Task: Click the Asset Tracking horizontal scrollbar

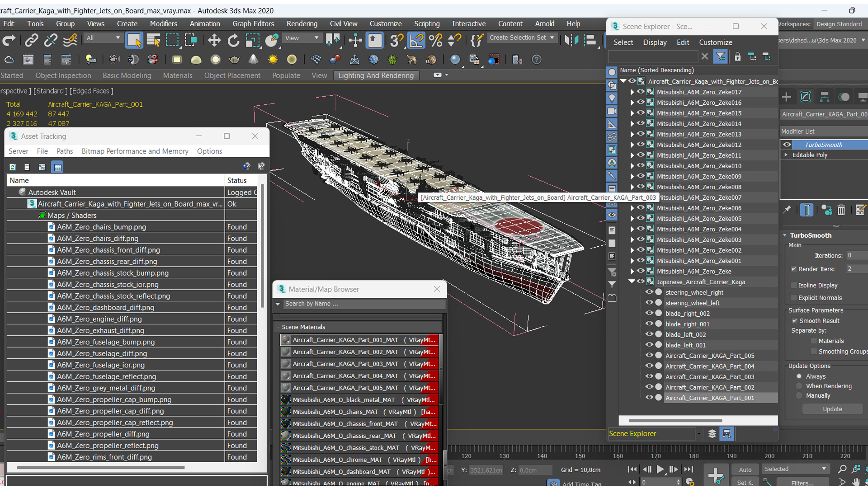Action: 101,468
